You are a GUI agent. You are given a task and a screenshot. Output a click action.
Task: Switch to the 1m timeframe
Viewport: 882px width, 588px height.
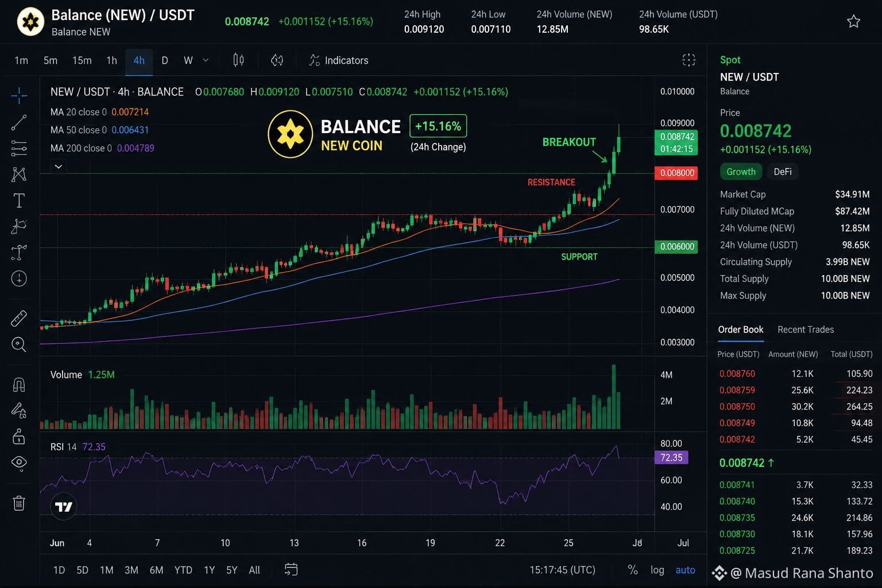pos(21,60)
